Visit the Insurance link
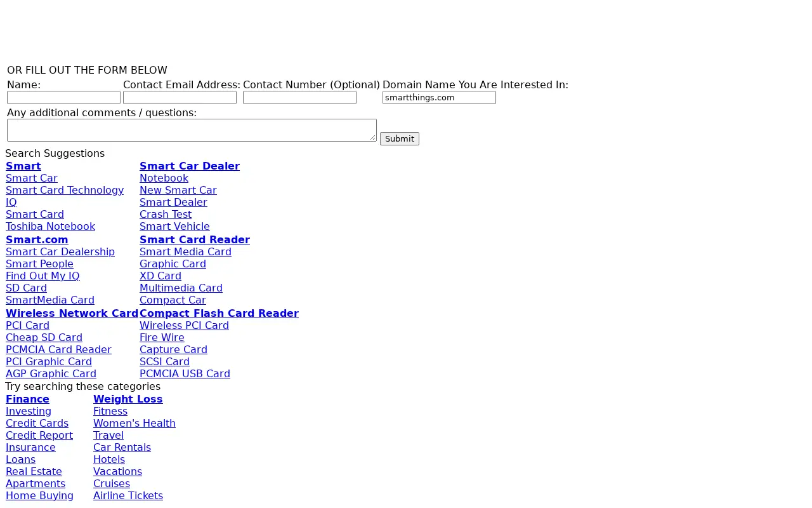The image size is (812, 508). click(30, 448)
